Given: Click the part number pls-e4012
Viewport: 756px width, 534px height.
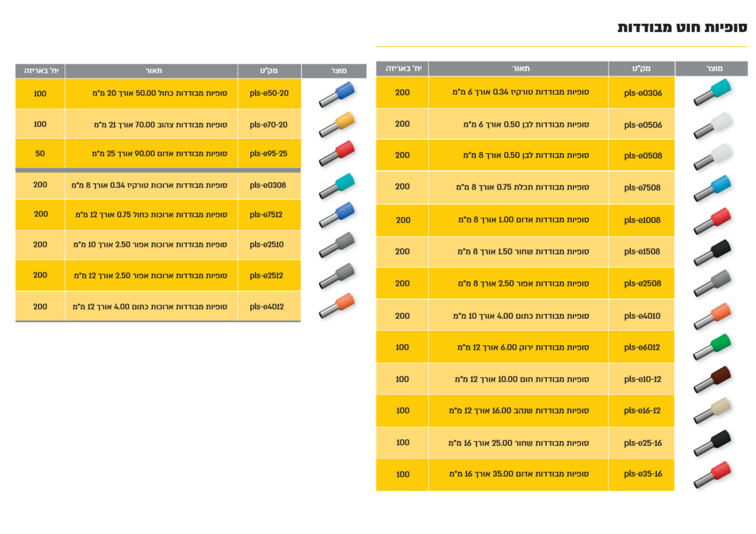Looking at the screenshot, I should (267, 307).
